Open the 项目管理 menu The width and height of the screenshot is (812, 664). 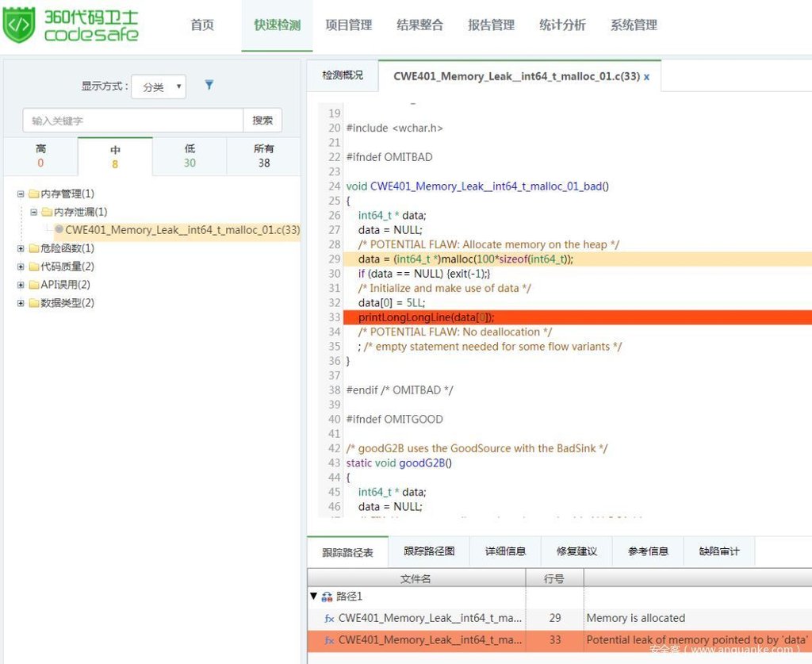pyautogui.click(x=348, y=25)
